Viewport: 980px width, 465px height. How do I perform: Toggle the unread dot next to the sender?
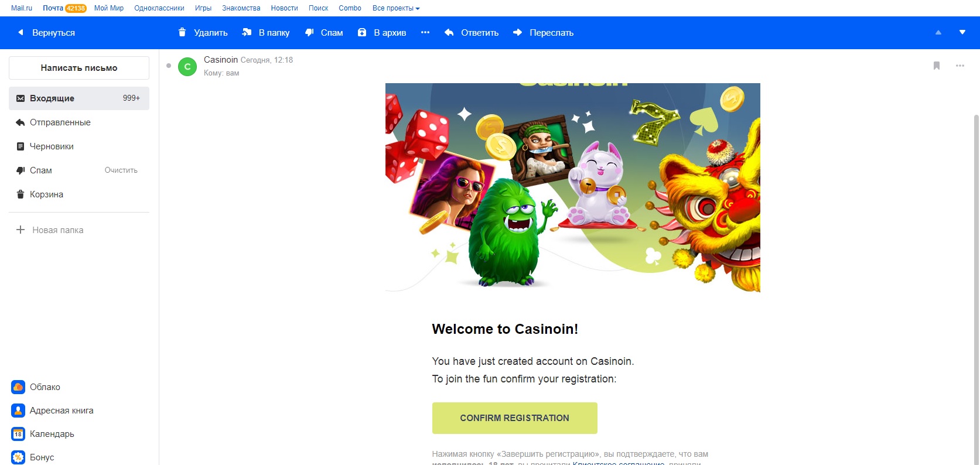(169, 66)
